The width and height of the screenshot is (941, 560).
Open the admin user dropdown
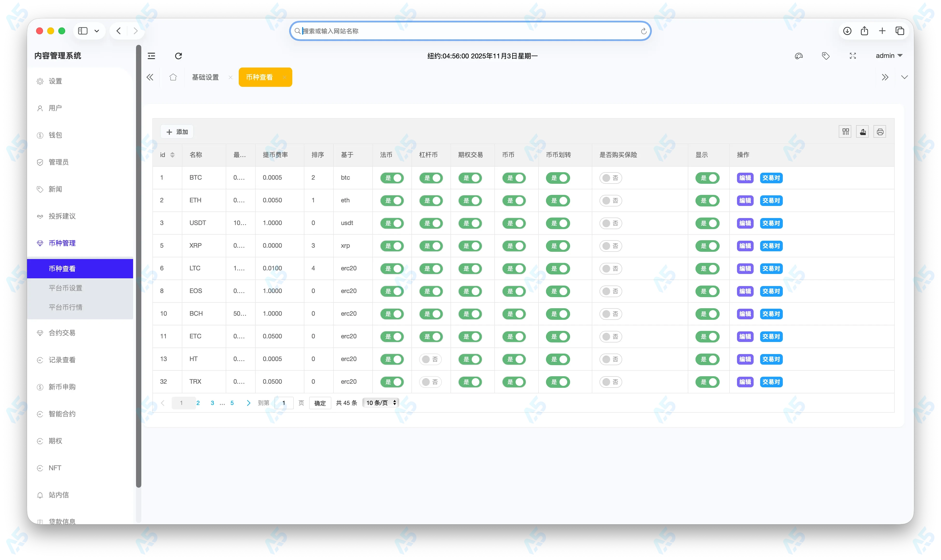(x=889, y=56)
